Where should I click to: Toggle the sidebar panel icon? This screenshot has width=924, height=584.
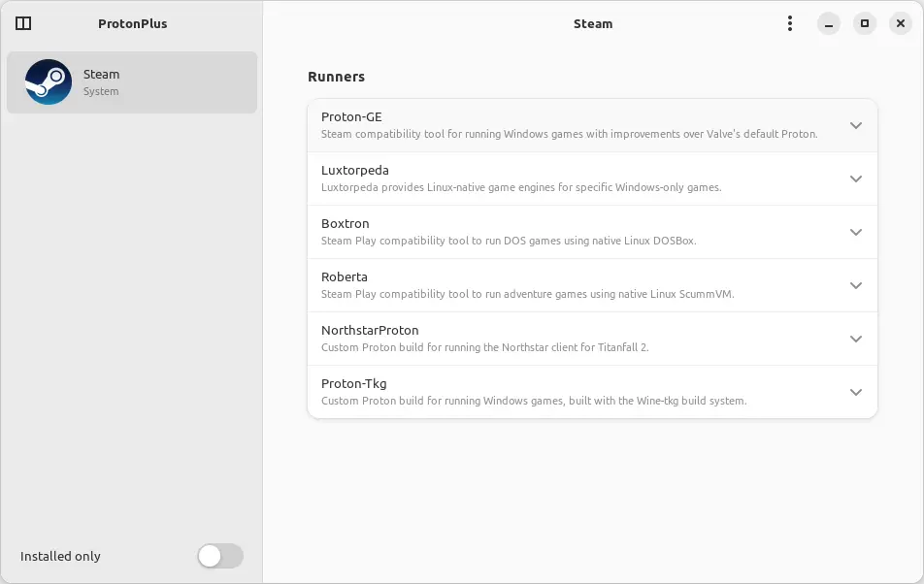[x=23, y=23]
